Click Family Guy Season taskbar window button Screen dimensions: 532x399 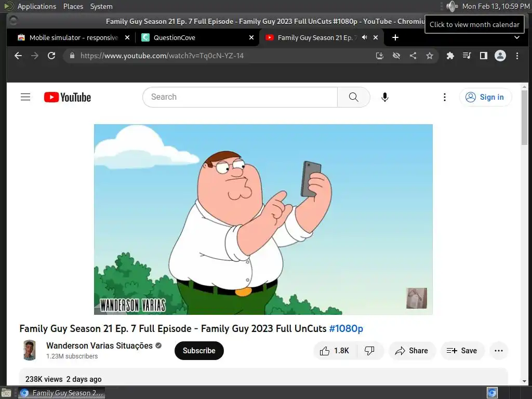61,393
